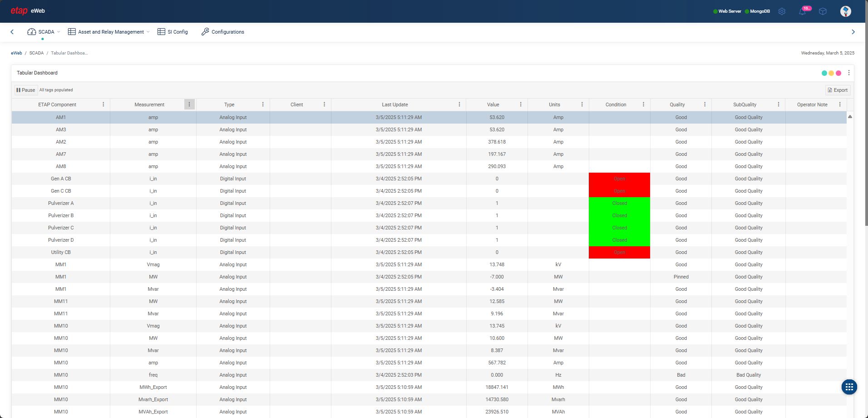Click the floating apps grid button

click(x=849, y=387)
